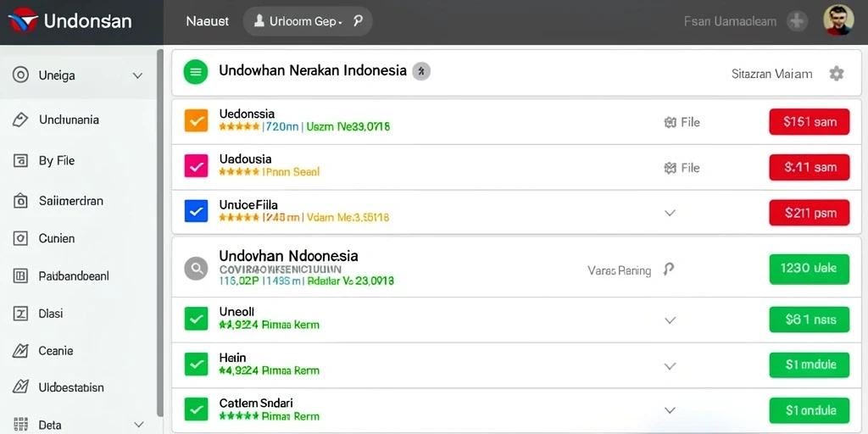
Task: Select Uneiga in the sidebar
Action: (x=77, y=75)
